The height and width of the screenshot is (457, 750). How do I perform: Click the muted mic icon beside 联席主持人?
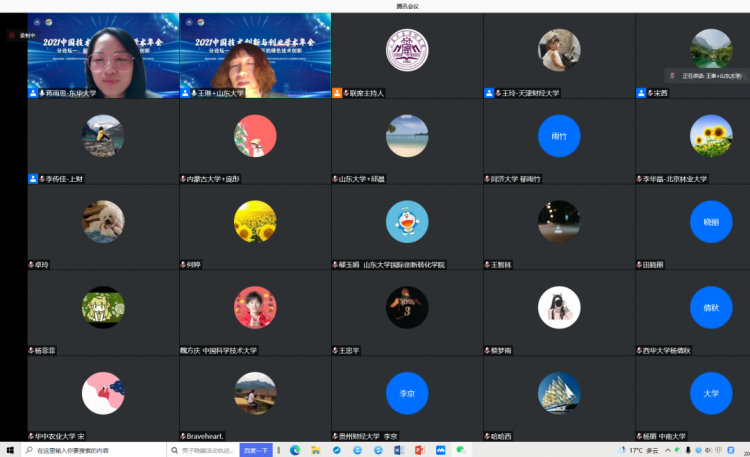(x=346, y=93)
